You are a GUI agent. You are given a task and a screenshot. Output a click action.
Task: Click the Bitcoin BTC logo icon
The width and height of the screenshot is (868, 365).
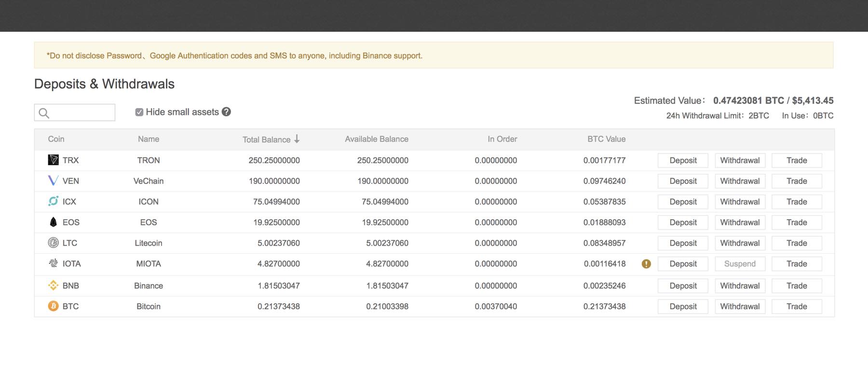[54, 306]
